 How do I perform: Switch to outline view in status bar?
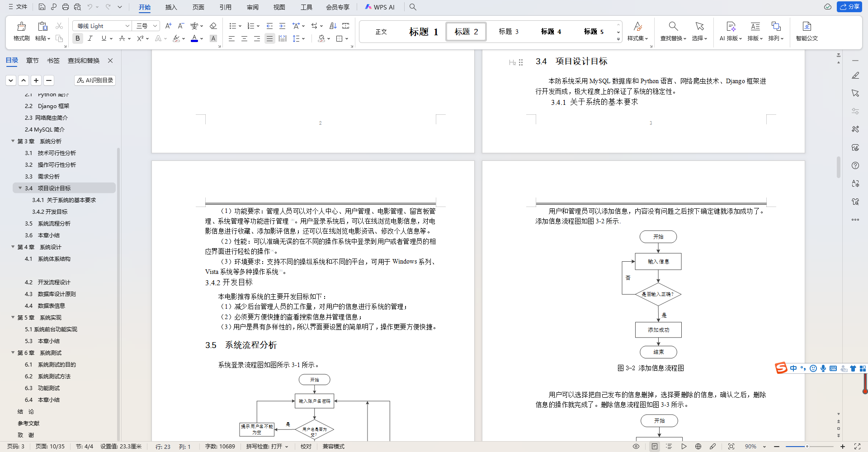point(669,447)
